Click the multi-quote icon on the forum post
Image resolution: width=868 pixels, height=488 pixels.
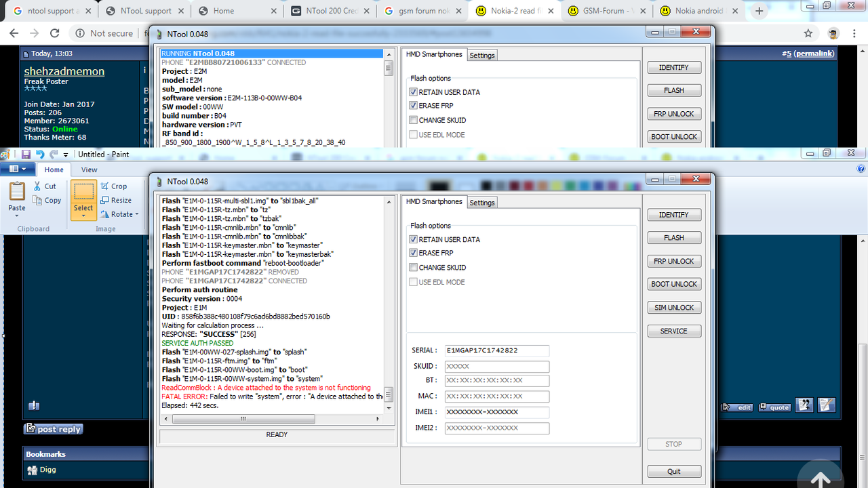pyautogui.click(x=804, y=405)
